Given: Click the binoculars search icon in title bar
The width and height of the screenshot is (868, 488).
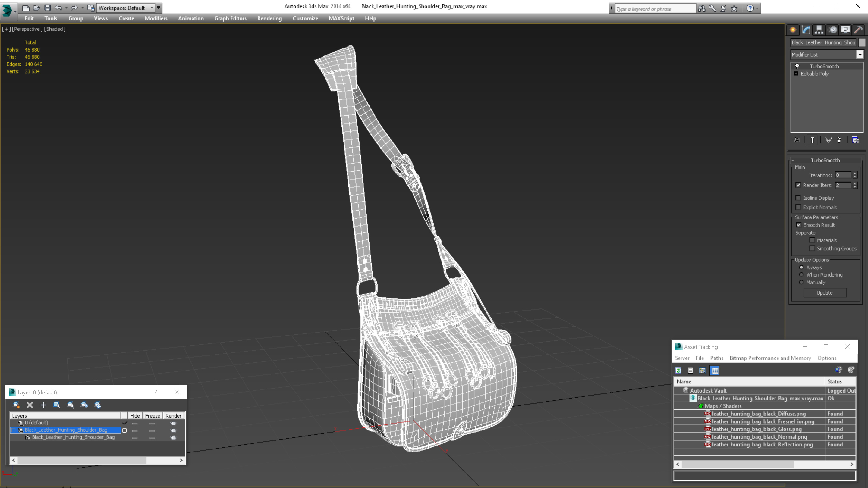Looking at the screenshot, I should pos(702,8).
